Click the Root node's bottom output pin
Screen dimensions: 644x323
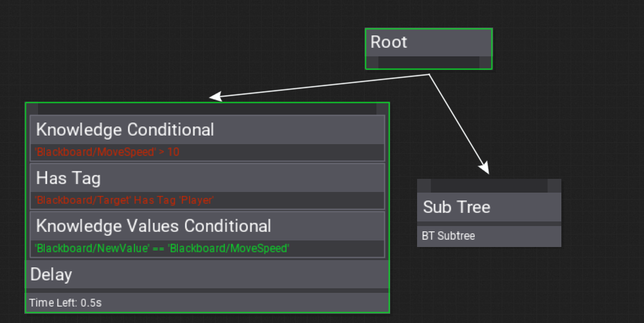pyautogui.click(x=429, y=62)
